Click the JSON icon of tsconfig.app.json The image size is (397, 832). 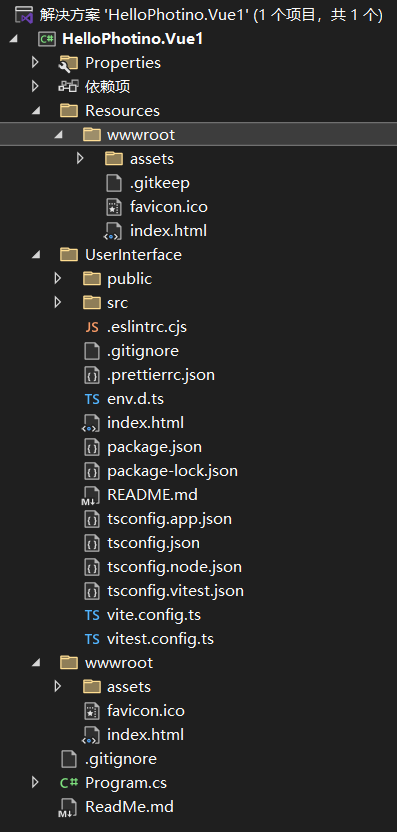(92, 519)
